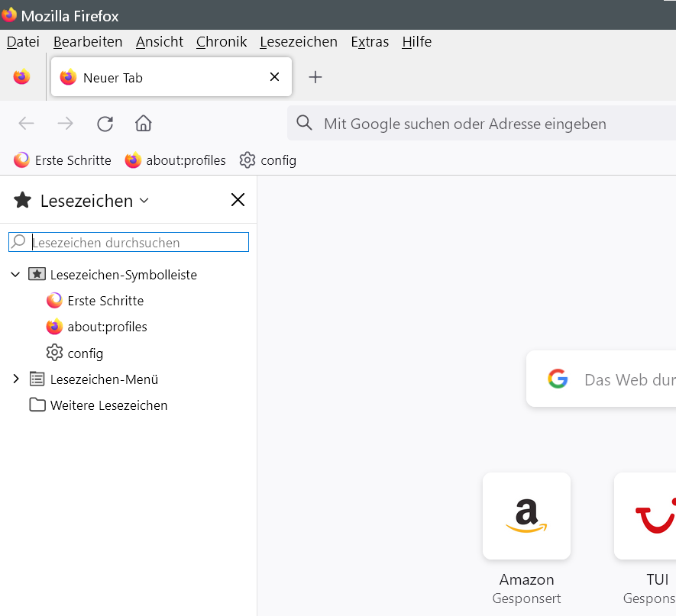Open the Amazon sponsored shortcut tile

pyautogui.click(x=526, y=516)
